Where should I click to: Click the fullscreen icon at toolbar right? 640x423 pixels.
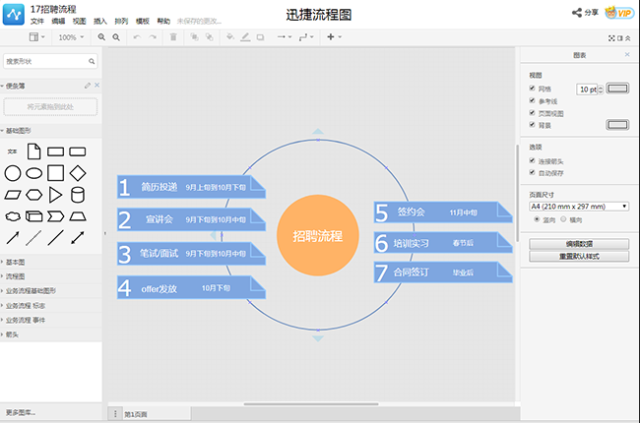coord(611,38)
